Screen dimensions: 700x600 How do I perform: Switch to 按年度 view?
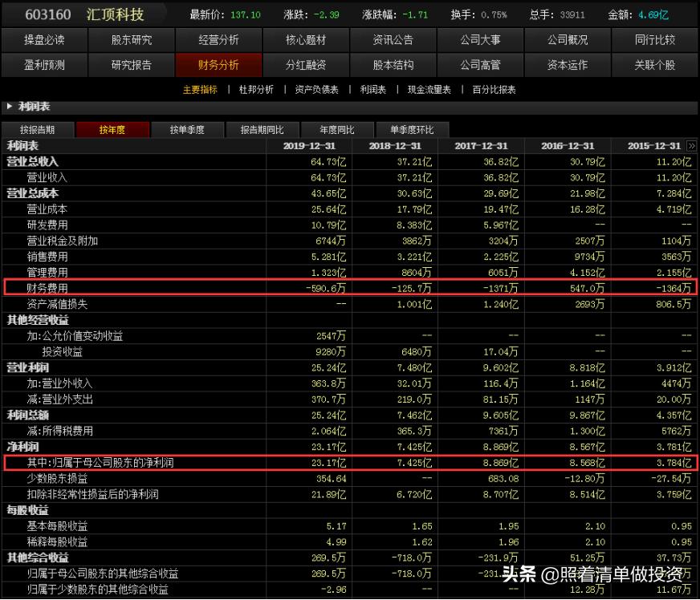coord(112,130)
